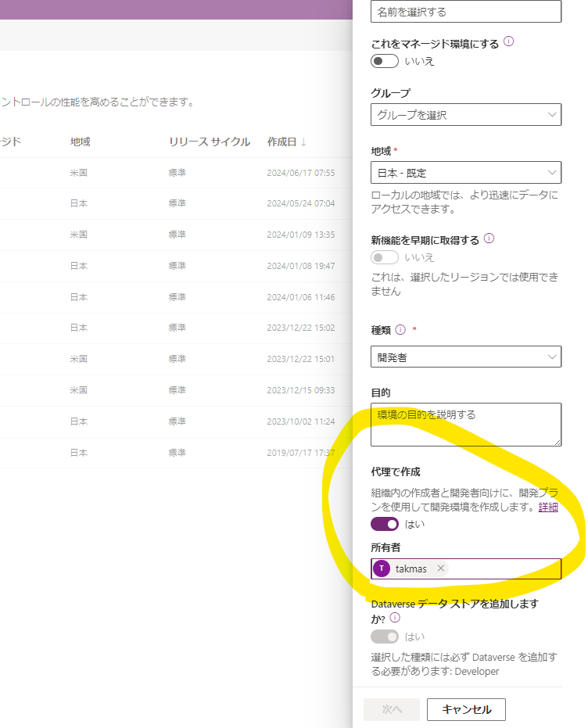This screenshot has height=728, width=588.
Task: Click the 次へ button
Action: click(x=392, y=709)
